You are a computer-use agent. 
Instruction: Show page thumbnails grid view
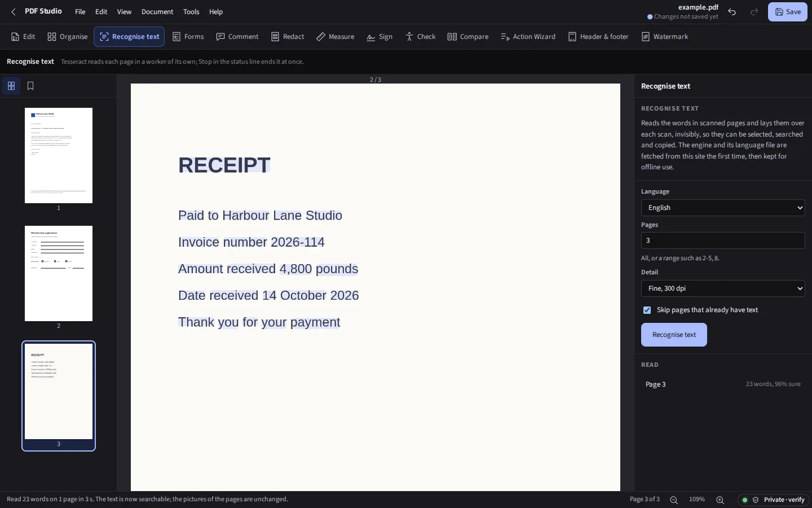11,86
